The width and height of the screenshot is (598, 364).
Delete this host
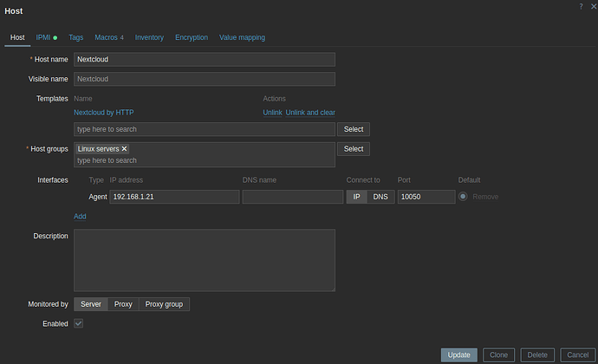tap(537, 354)
